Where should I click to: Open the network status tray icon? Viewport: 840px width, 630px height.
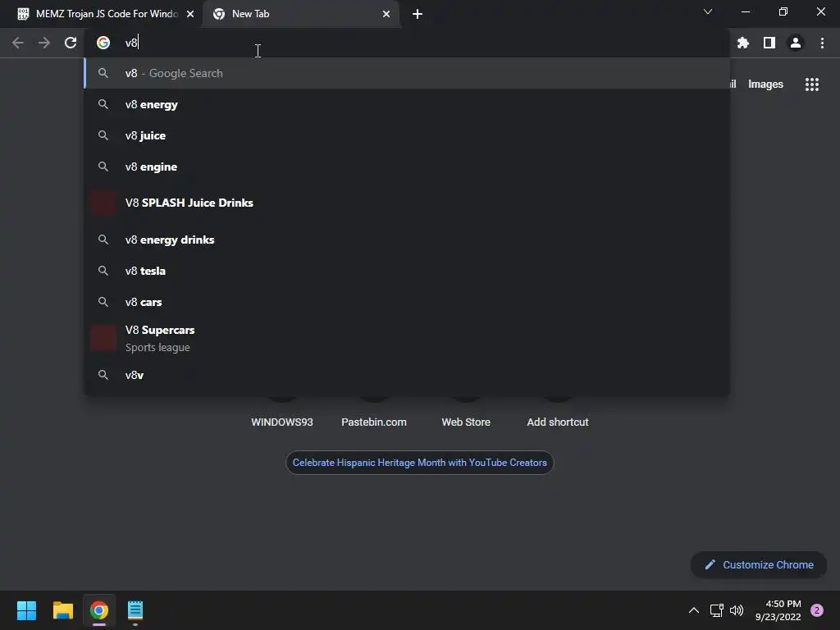[716, 610]
